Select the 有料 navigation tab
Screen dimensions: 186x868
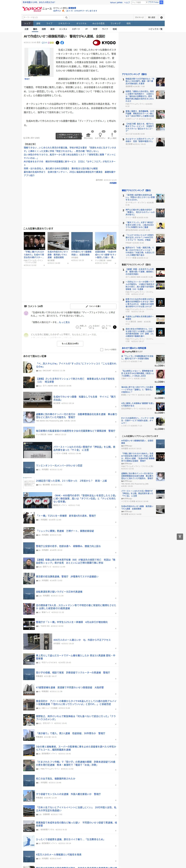[128, 24]
